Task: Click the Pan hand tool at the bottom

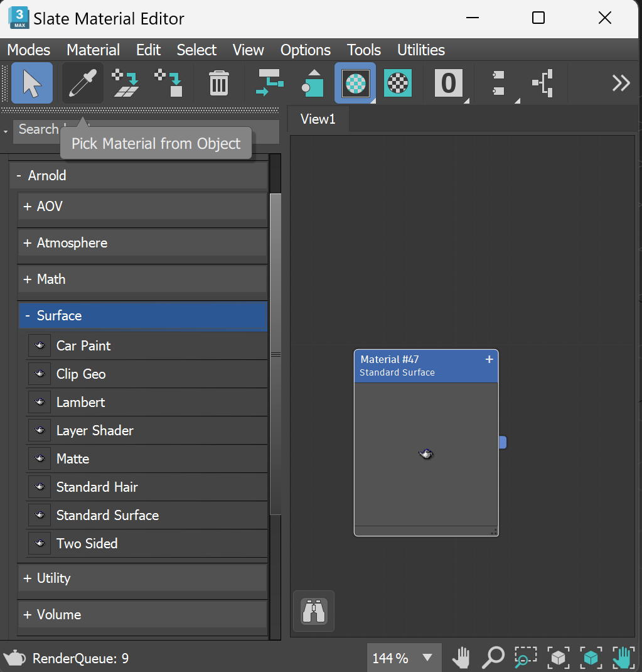Action: point(461,658)
